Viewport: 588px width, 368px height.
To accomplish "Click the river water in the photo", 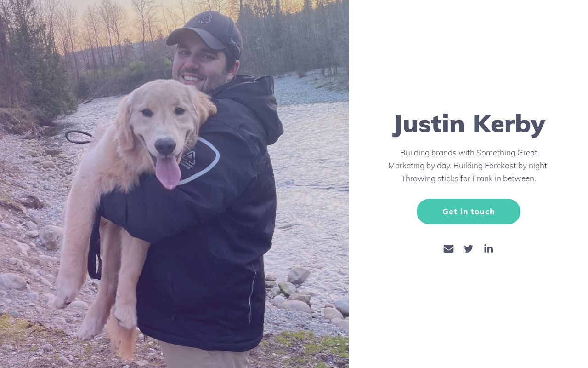I will 312,184.
